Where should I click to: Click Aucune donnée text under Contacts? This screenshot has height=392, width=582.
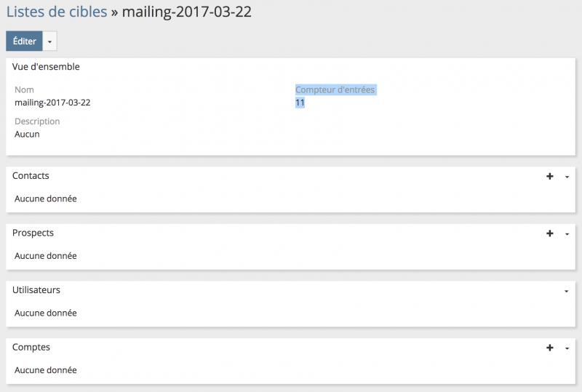click(x=45, y=199)
